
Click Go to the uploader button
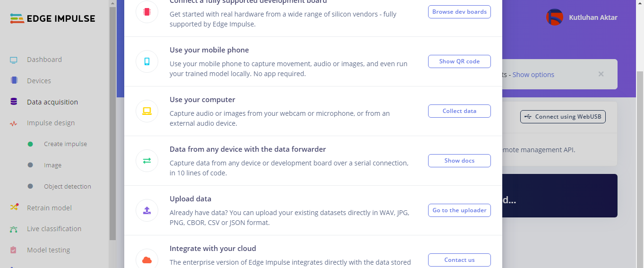coord(459,210)
